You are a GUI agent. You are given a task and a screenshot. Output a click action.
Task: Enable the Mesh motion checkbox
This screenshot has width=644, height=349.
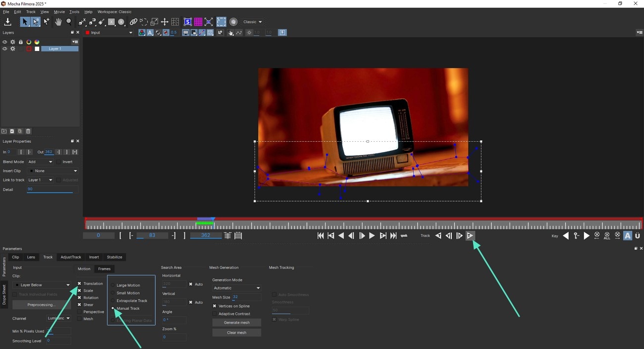[x=79, y=319]
